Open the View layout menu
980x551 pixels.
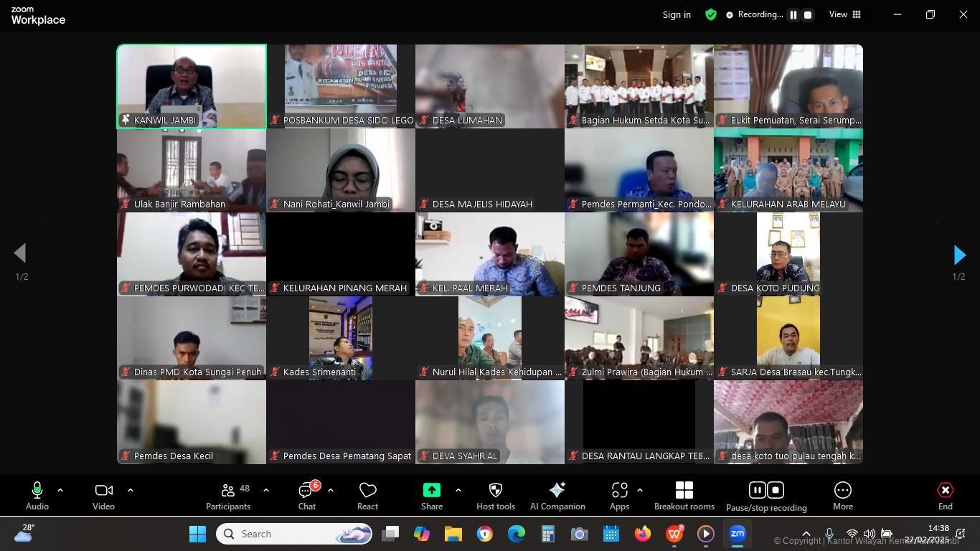(x=845, y=14)
